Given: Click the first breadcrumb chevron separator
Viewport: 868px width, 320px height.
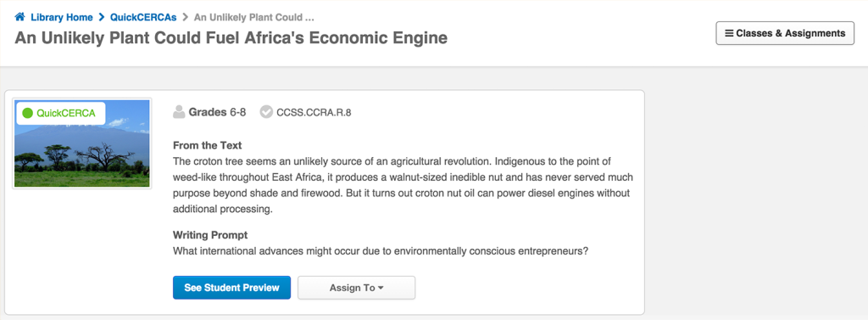Looking at the screenshot, I should pos(102,17).
